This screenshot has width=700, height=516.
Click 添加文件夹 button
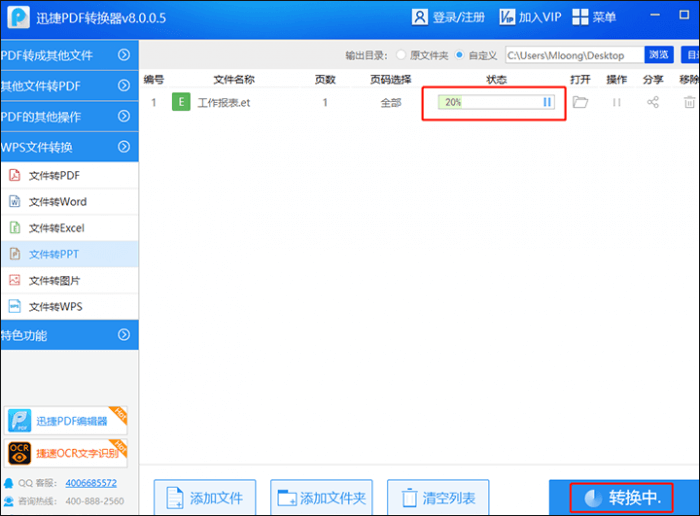pyautogui.click(x=321, y=497)
